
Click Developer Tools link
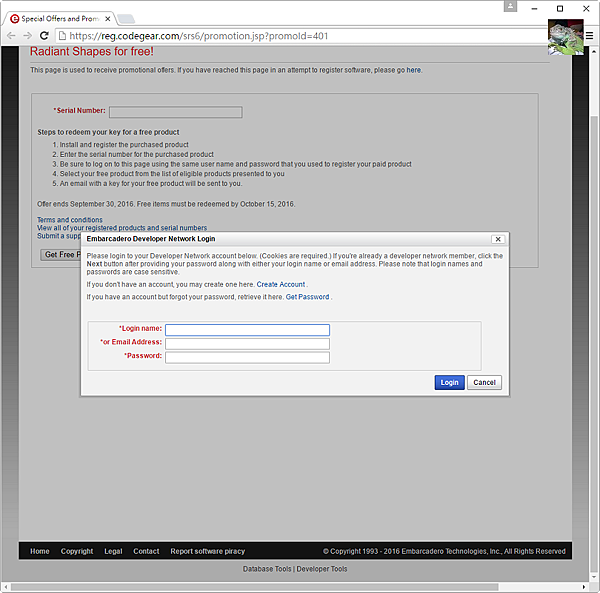click(322, 569)
